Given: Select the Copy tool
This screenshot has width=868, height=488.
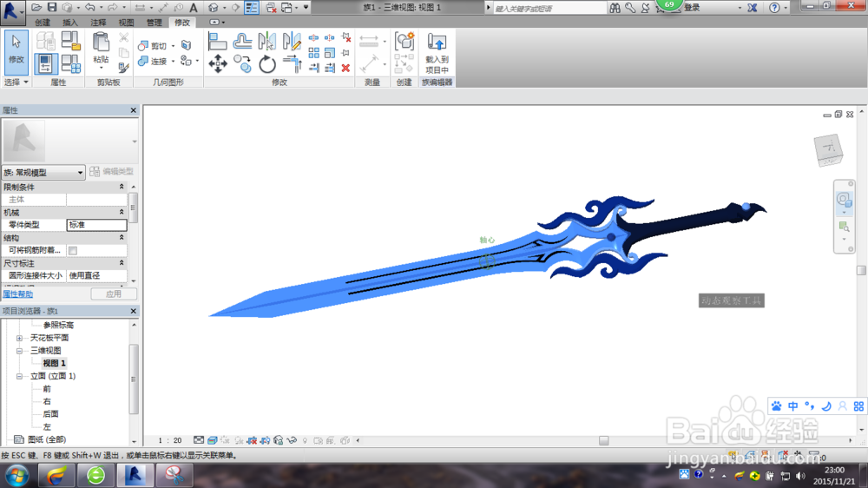Looking at the screenshot, I should [242, 64].
